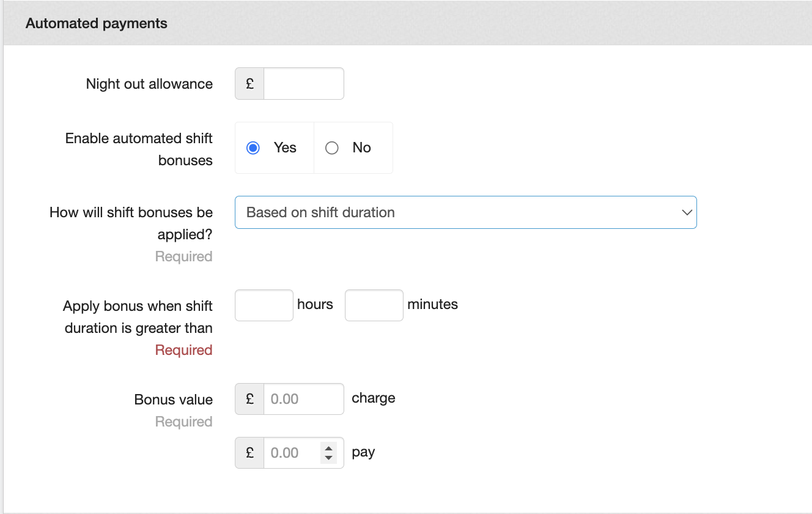Click the 'Night out allowance' label

click(149, 84)
